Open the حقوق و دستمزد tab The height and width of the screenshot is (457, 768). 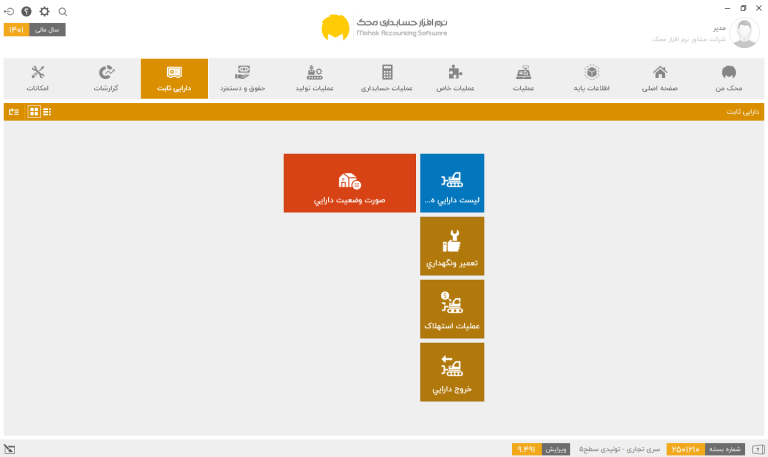242,79
